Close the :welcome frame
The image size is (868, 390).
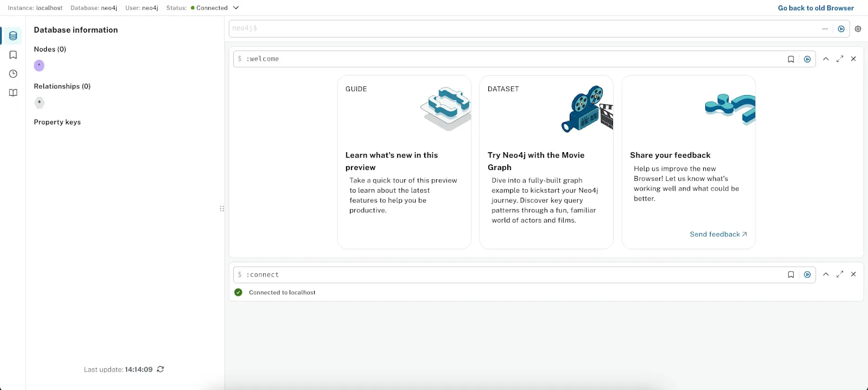(x=853, y=59)
